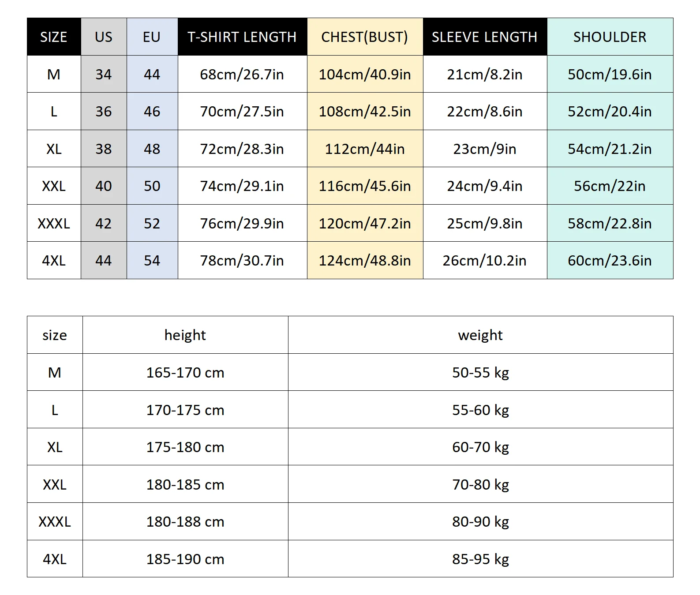
Task: Click the 104cm/40.9in chest cell
Action: (x=364, y=74)
